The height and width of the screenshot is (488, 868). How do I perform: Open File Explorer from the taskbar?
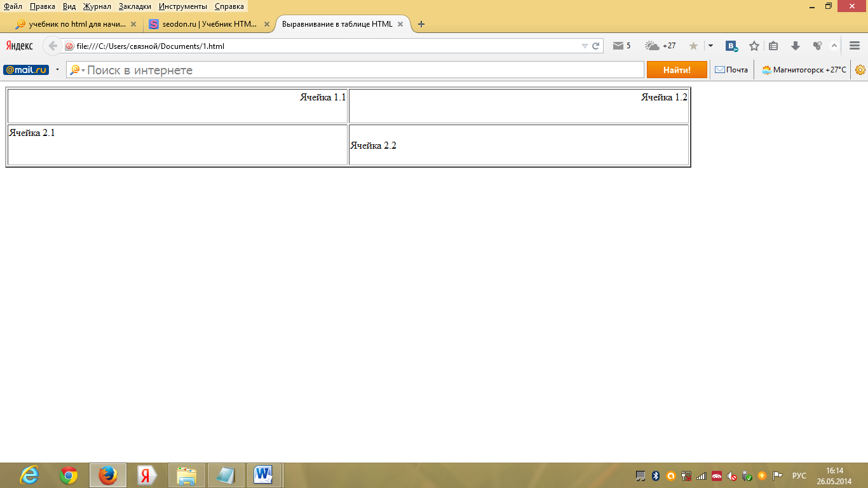pyautogui.click(x=187, y=475)
